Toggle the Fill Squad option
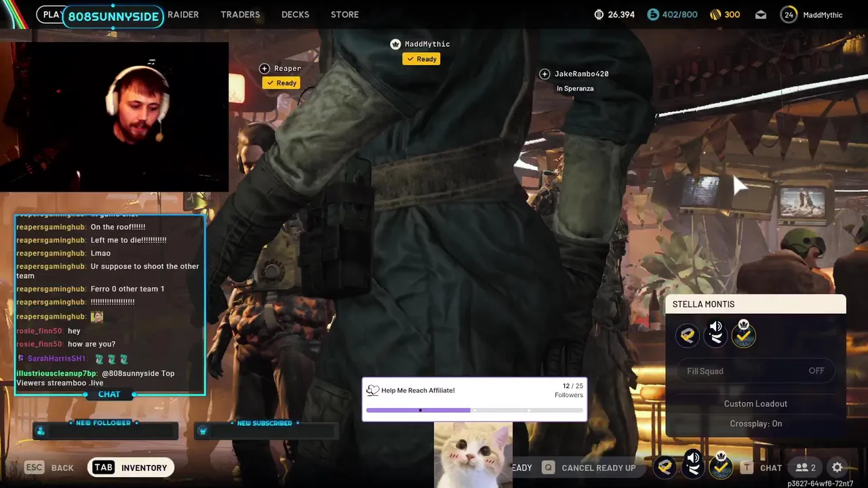 [x=755, y=371]
